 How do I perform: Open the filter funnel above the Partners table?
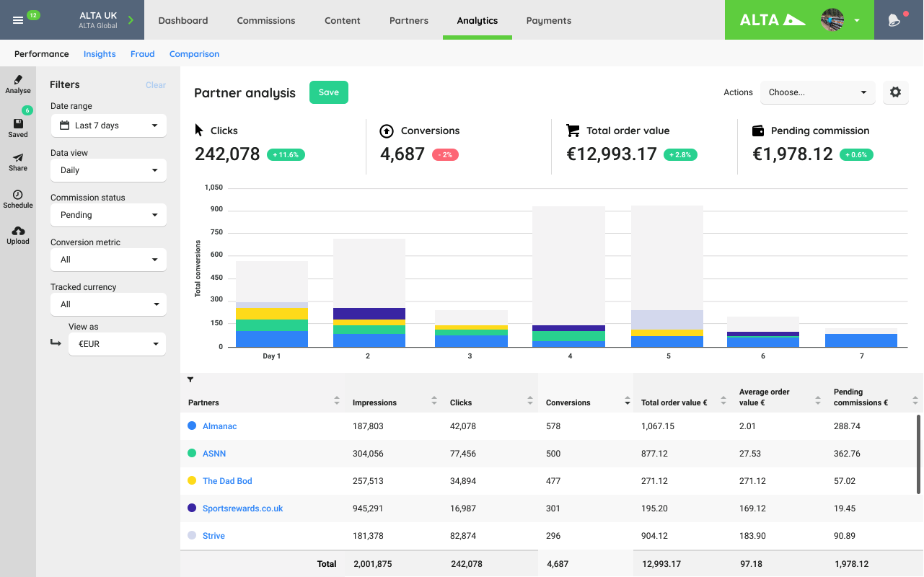190,379
